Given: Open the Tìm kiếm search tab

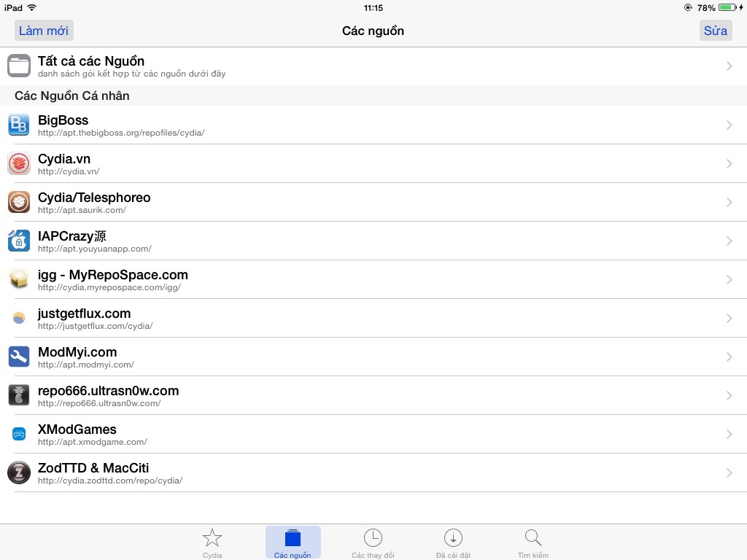Looking at the screenshot, I should point(533,543).
